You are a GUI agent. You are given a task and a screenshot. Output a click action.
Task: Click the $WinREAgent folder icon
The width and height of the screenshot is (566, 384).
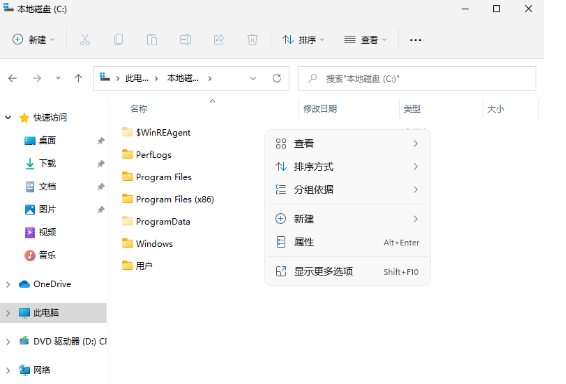[x=127, y=132]
